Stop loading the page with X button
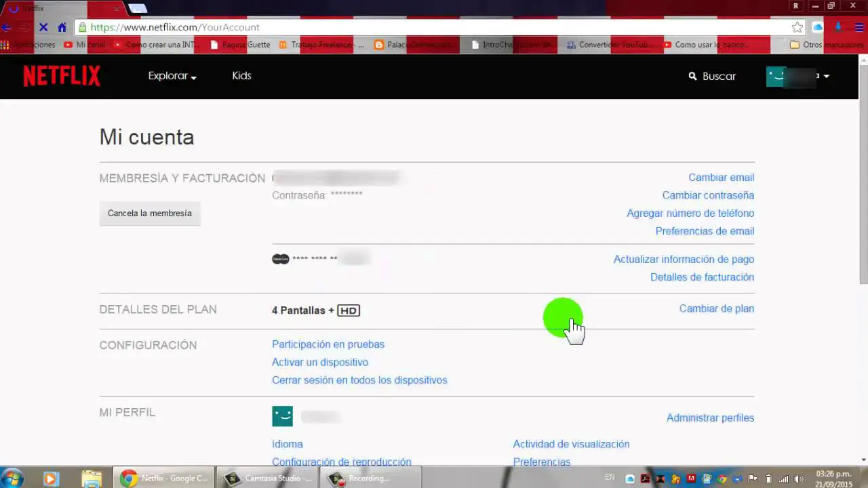 click(x=43, y=28)
